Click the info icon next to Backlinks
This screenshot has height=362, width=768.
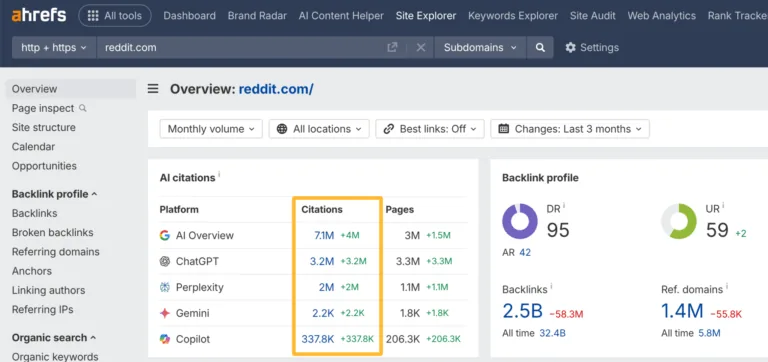coord(552,286)
